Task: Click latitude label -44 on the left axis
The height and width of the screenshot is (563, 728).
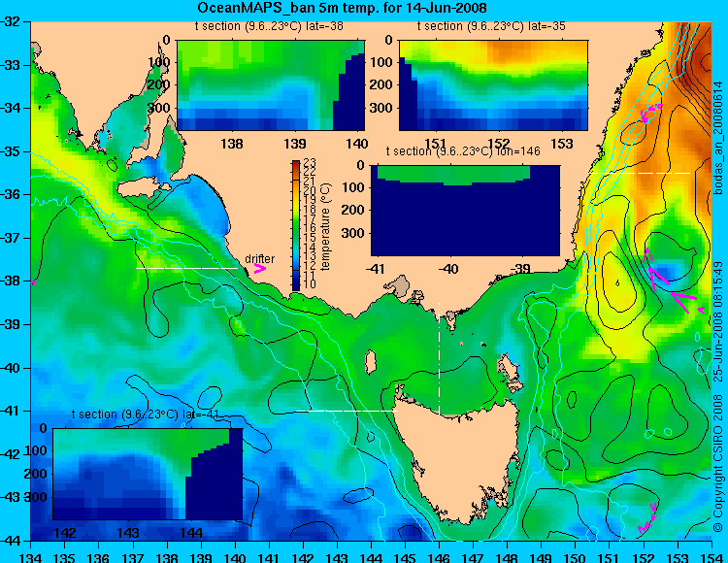Action: pos(11,541)
